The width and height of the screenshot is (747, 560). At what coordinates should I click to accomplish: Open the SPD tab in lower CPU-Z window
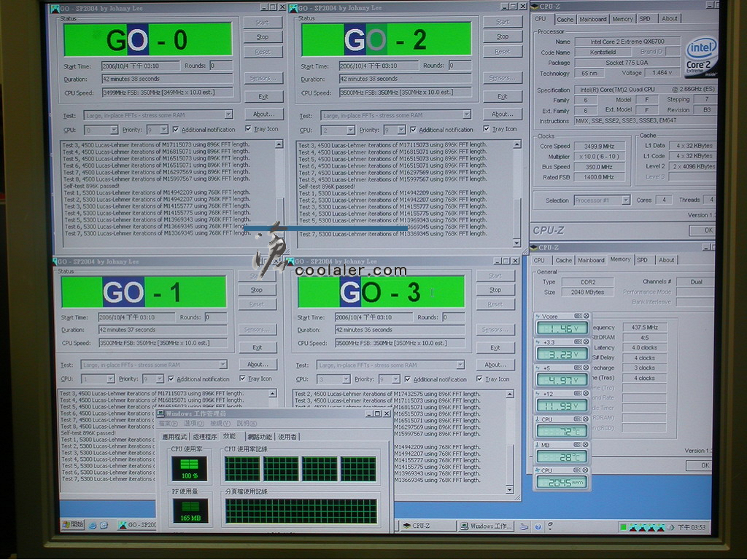tap(641, 260)
